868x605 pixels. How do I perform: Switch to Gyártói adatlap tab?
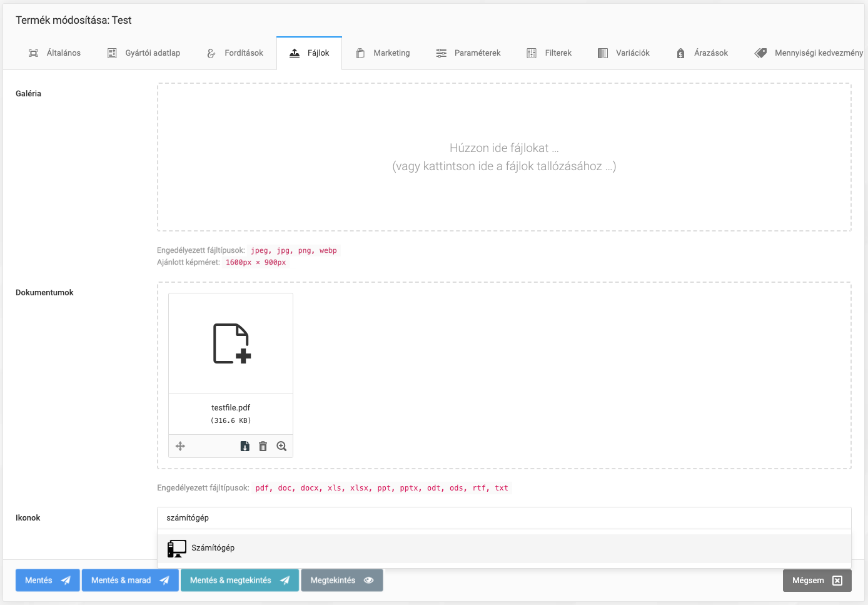click(x=144, y=53)
